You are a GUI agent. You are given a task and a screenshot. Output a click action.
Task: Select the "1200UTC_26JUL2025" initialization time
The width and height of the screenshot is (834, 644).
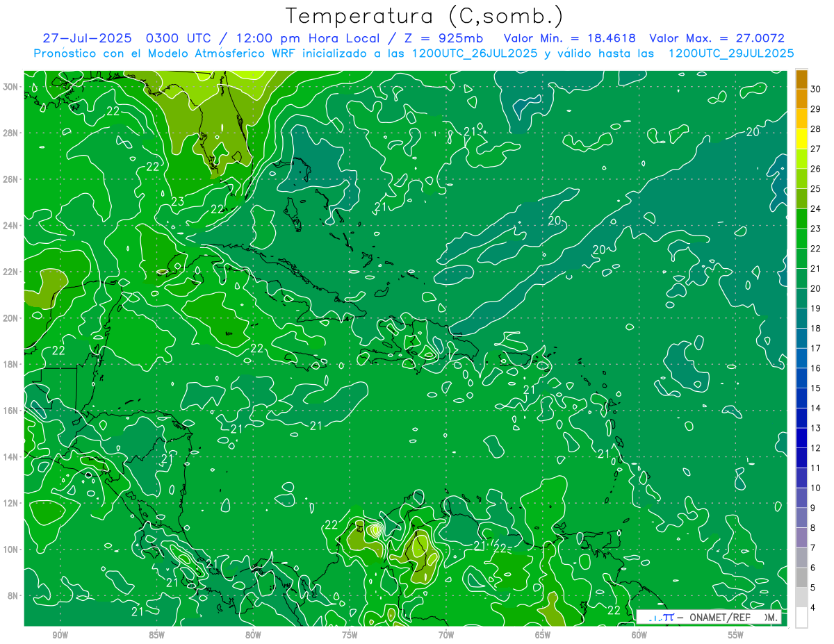click(474, 53)
